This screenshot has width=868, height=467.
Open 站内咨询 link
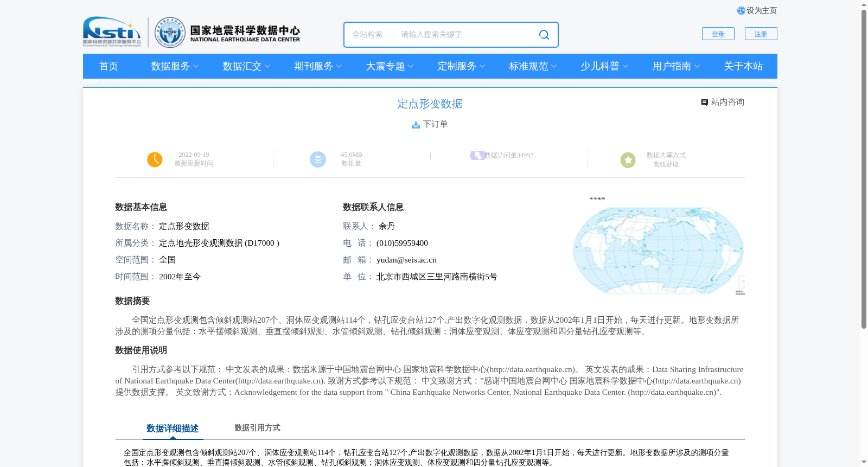click(x=727, y=102)
